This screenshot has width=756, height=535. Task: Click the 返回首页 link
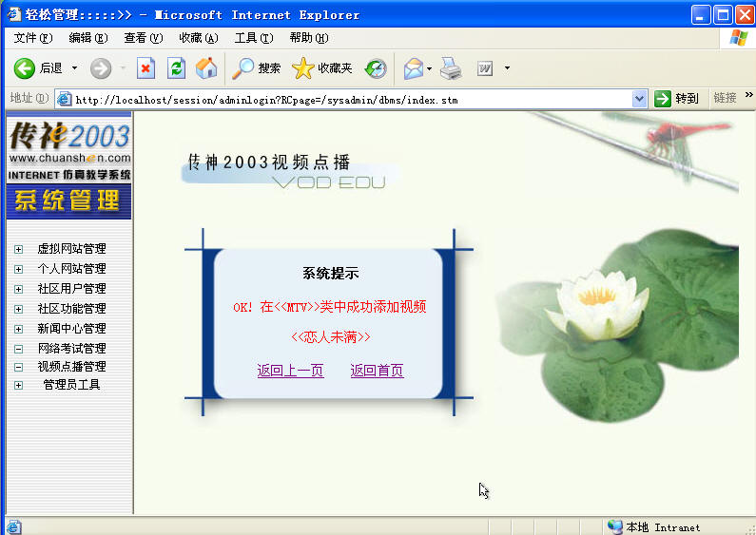(377, 371)
